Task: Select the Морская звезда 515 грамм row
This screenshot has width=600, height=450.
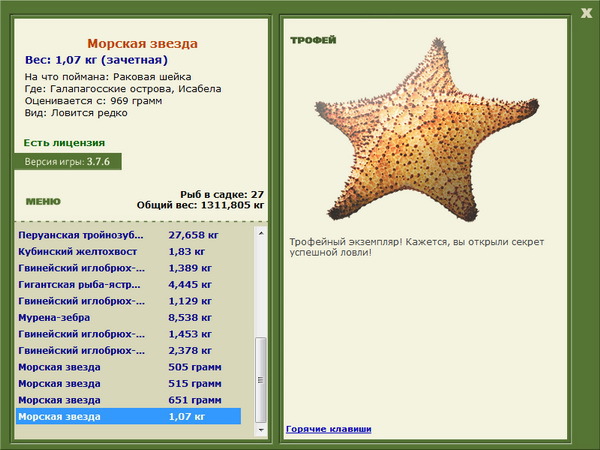Action: tap(129, 383)
